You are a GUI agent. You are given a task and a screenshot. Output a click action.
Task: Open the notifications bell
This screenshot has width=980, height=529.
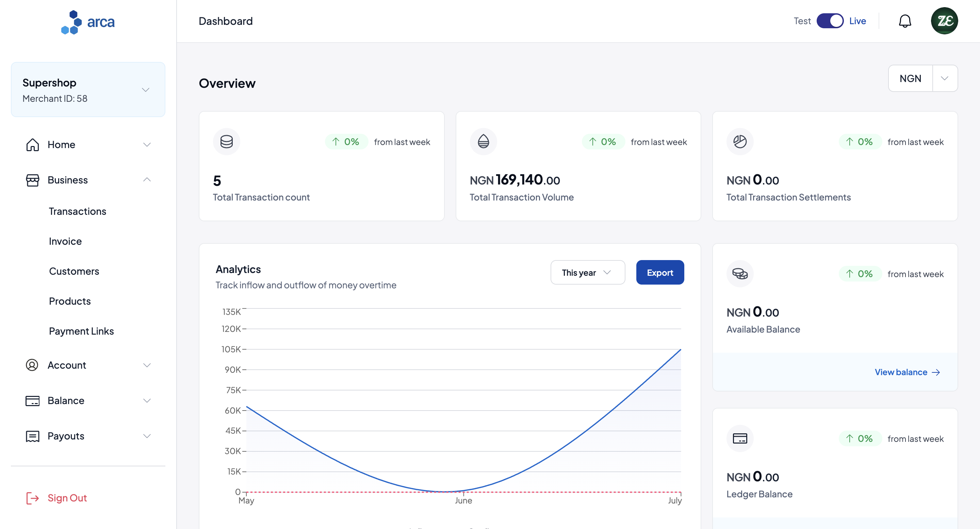(x=905, y=21)
